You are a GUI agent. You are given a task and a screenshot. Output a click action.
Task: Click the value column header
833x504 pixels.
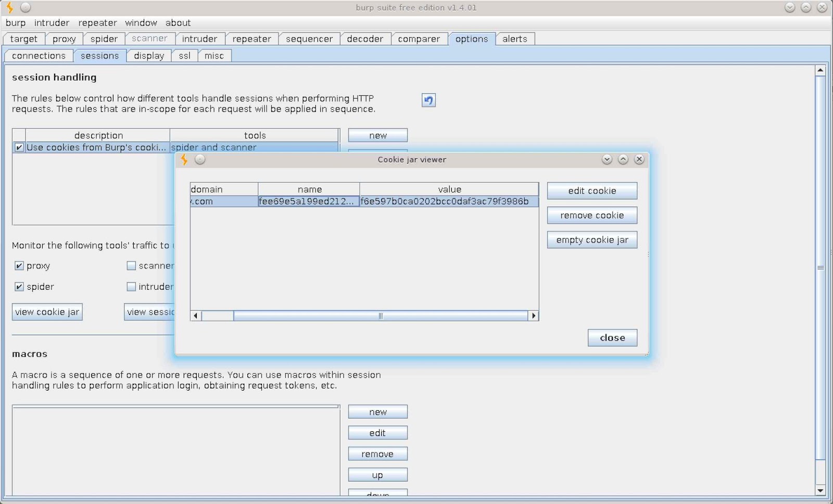pos(449,189)
